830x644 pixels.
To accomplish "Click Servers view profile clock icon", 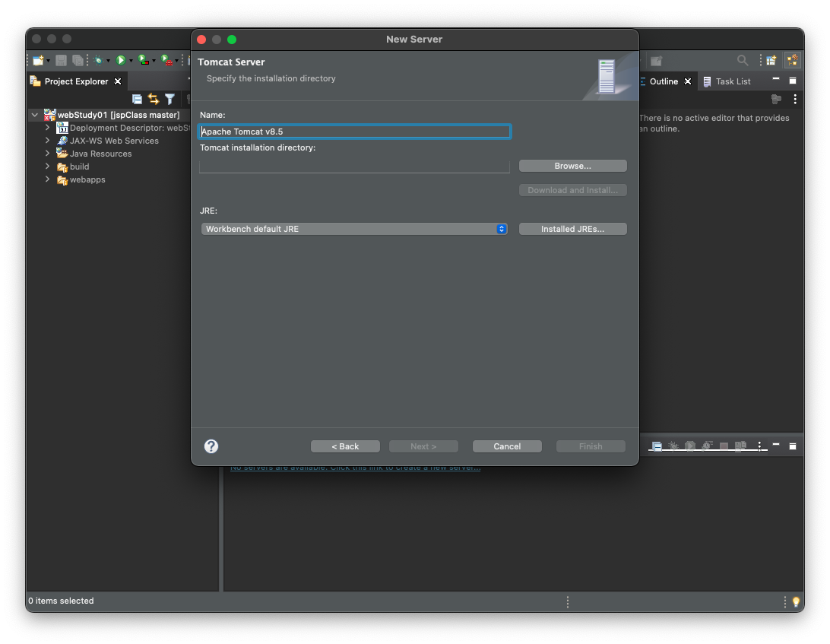I will click(707, 446).
